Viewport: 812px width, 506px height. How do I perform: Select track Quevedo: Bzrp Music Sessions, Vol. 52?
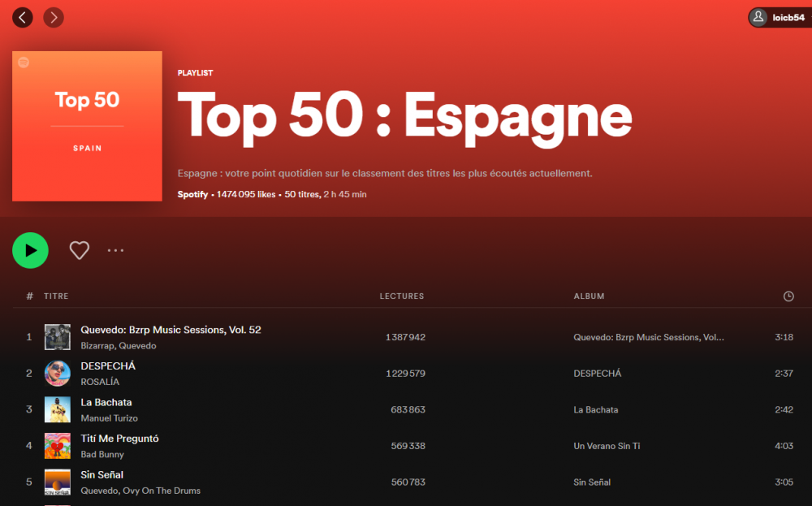coord(171,330)
